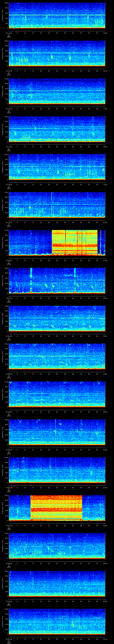
Task: Click the 18:00 end time label
Action: tap(105, 146)
